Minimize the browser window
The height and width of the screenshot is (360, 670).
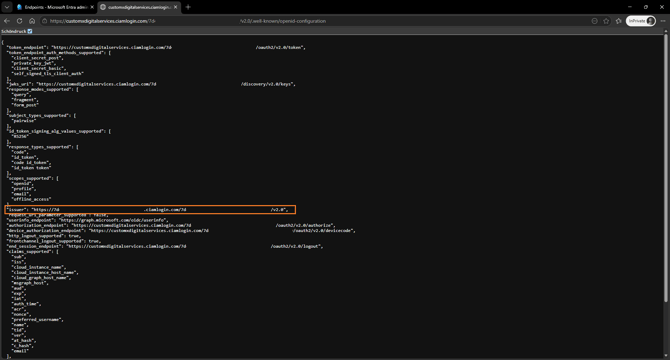click(630, 7)
